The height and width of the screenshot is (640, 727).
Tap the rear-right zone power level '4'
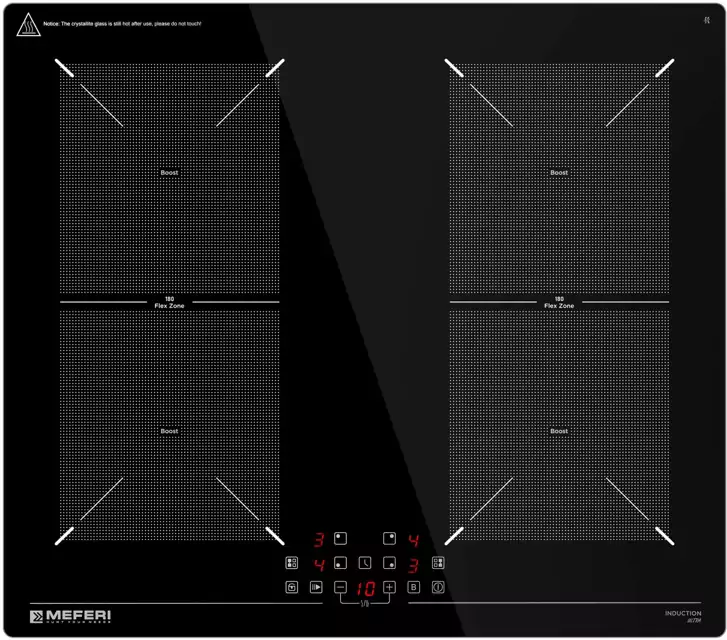click(x=414, y=540)
